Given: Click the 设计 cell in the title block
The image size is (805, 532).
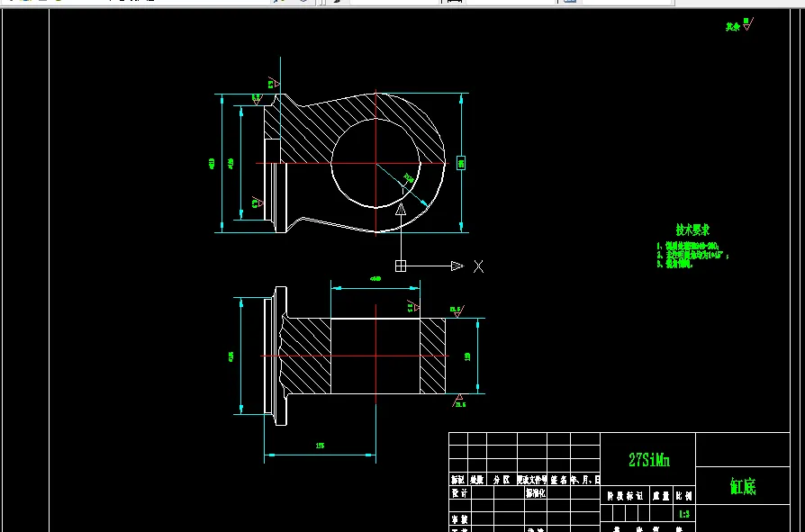Looking at the screenshot, I should click(459, 493).
